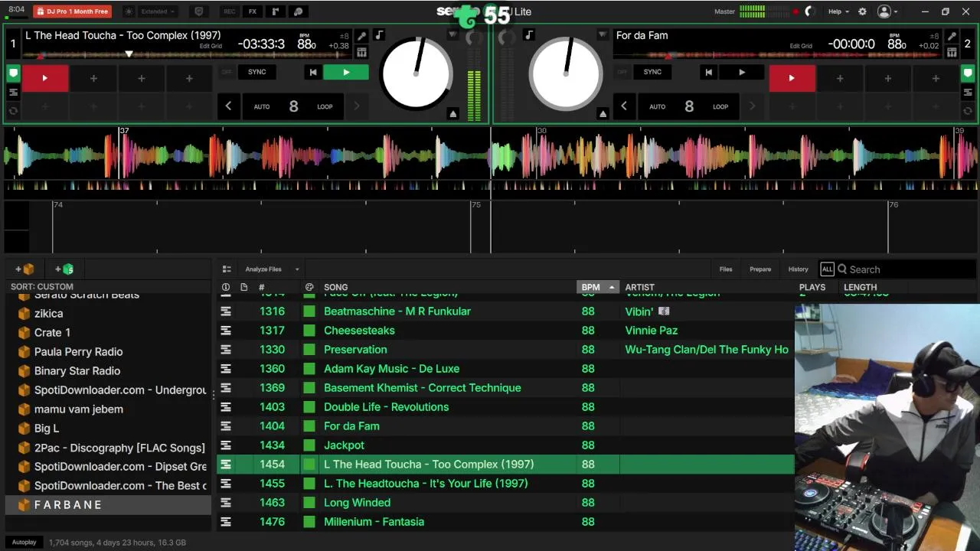The image size is (980, 551).
Task: Jump to start of deck 2 track
Action: 708,72
